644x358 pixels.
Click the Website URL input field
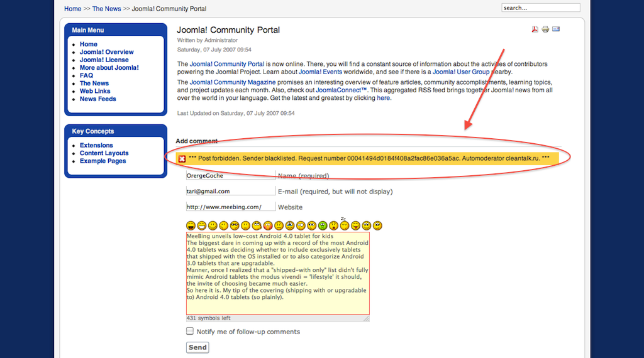coord(230,207)
